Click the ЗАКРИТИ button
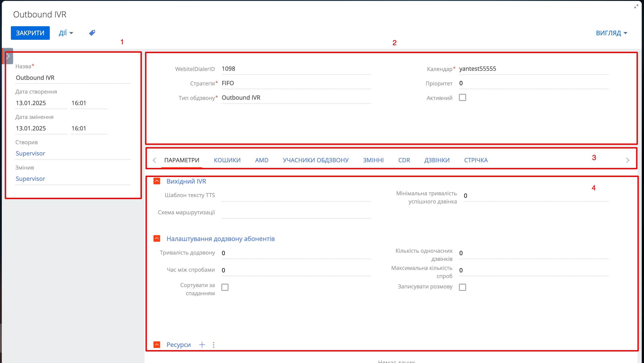The image size is (644, 363). (30, 33)
